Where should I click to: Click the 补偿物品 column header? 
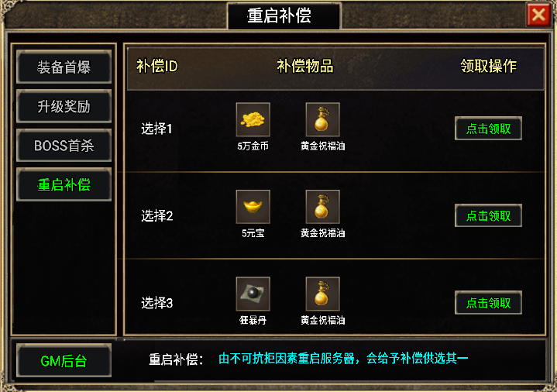(305, 66)
